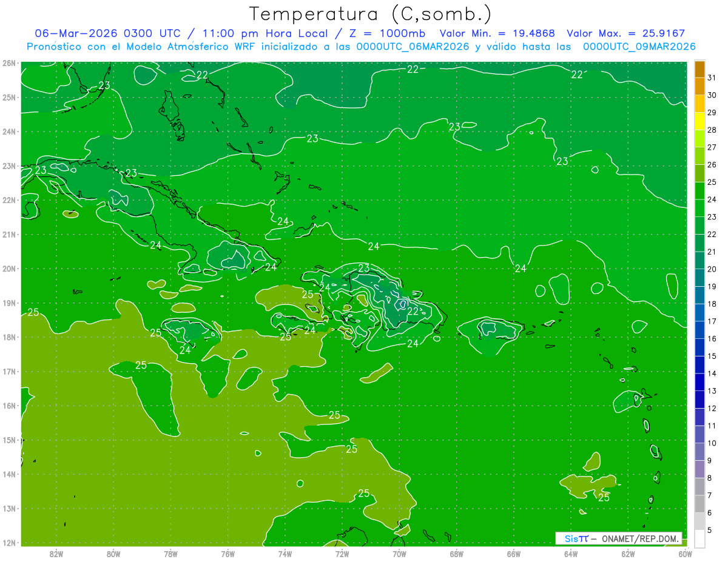Click the '0000UTC_09MAR2026' validity text

coord(639,47)
